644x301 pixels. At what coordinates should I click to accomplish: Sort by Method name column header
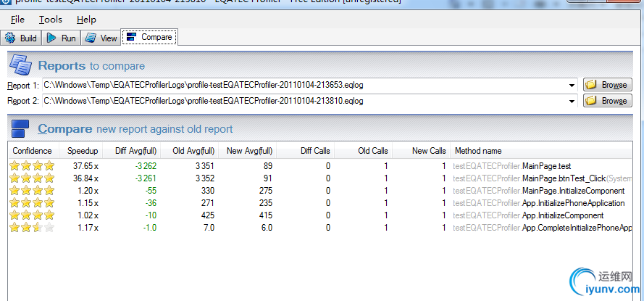pos(541,151)
